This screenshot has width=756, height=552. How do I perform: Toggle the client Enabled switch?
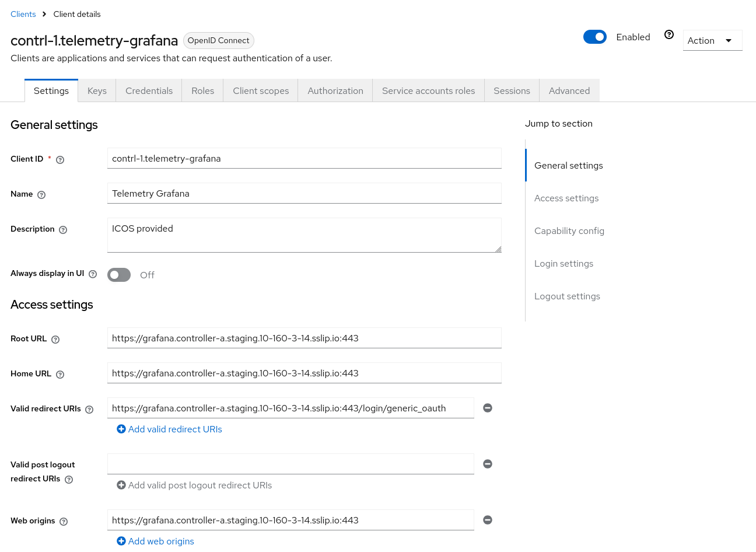click(595, 37)
